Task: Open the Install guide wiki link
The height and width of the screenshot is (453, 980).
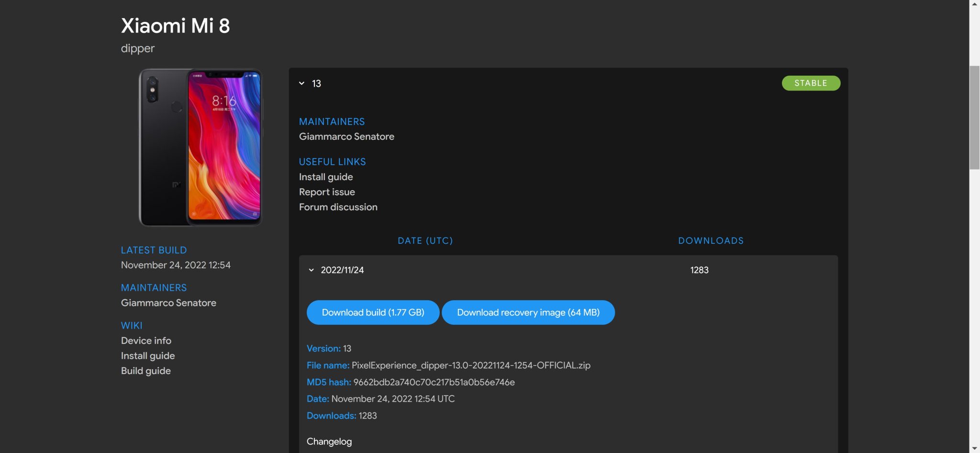Action: (x=147, y=355)
